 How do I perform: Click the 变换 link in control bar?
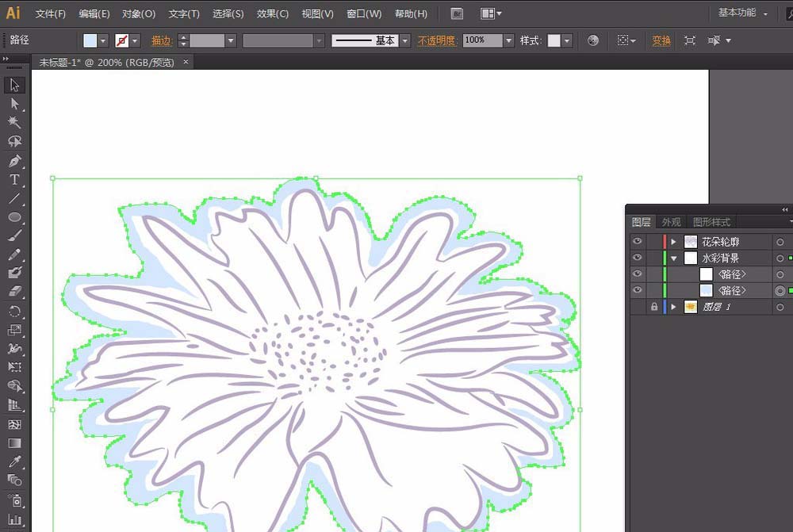(661, 40)
